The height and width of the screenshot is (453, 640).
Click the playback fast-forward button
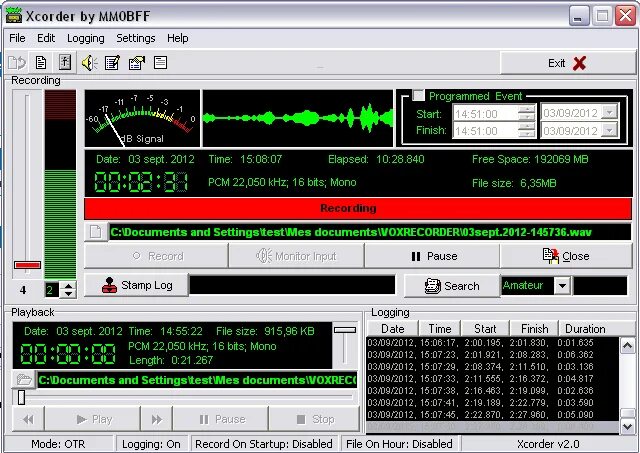157,419
